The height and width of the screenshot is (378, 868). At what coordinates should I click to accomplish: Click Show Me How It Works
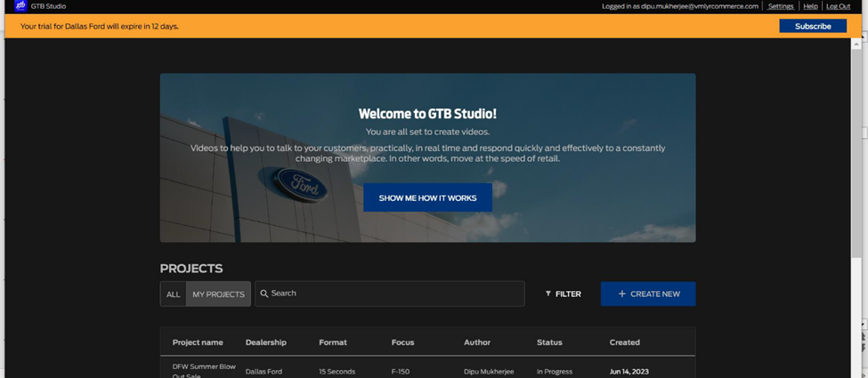(427, 197)
